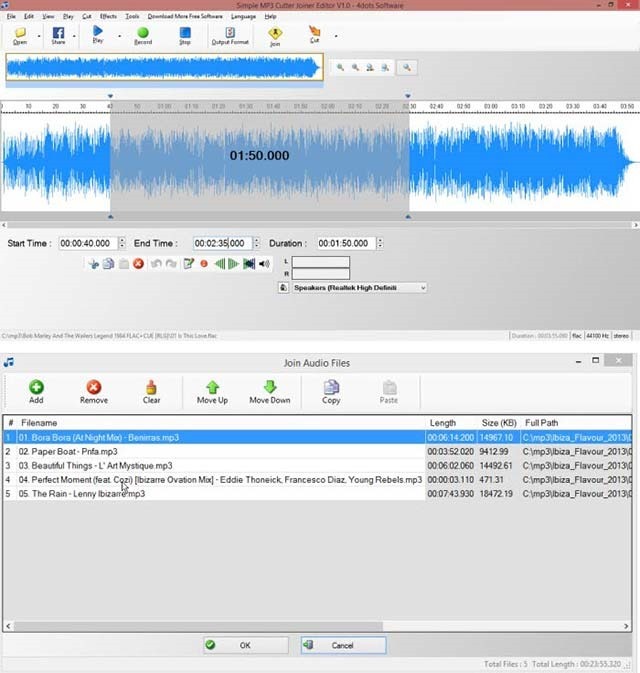Click the small red record dot icon
The height and width of the screenshot is (673, 640).
coord(204,264)
